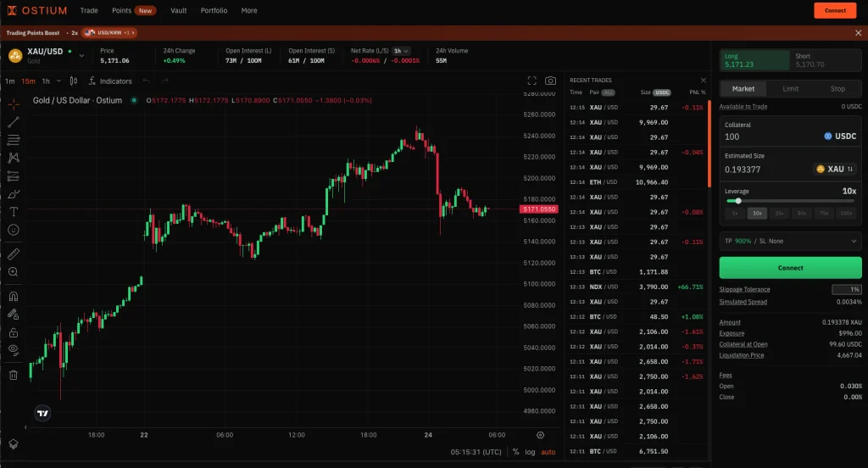Adjust the leverage slider handle
Viewport: 868px width, 468px height.
[738, 201]
